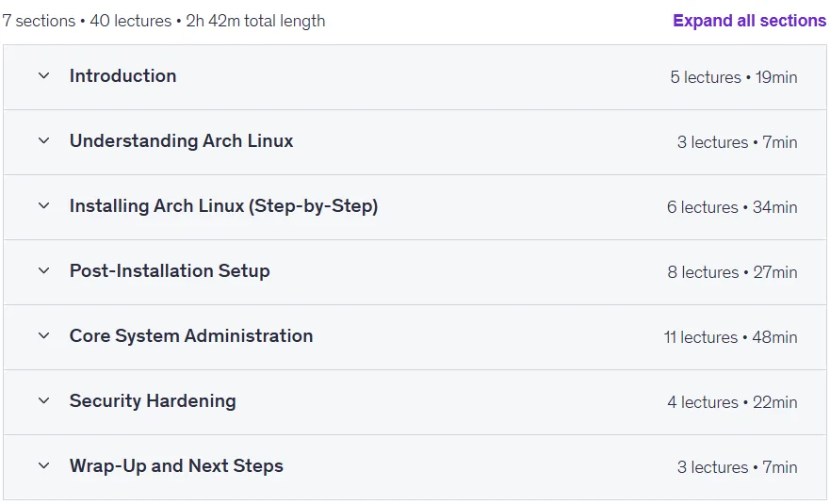Viewport: 830px width, 504px height.
Task: Open the Security Hardening chevron
Action: click(44, 400)
